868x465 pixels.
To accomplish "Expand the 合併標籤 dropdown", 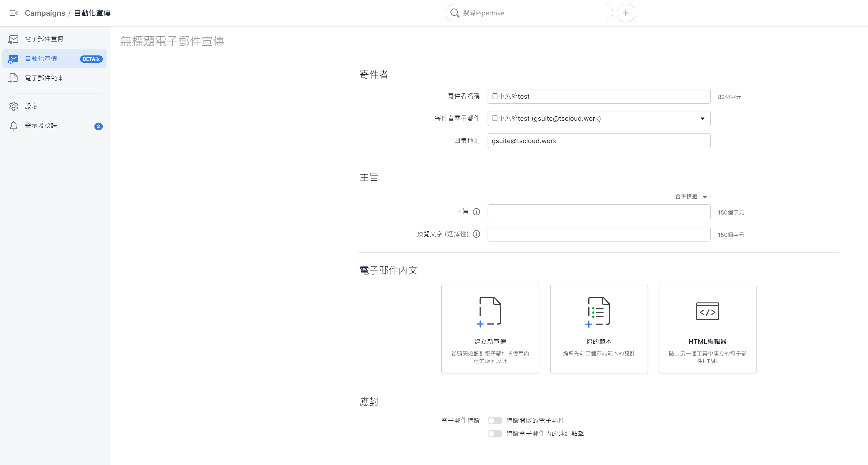I will pyautogui.click(x=691, y=197).
